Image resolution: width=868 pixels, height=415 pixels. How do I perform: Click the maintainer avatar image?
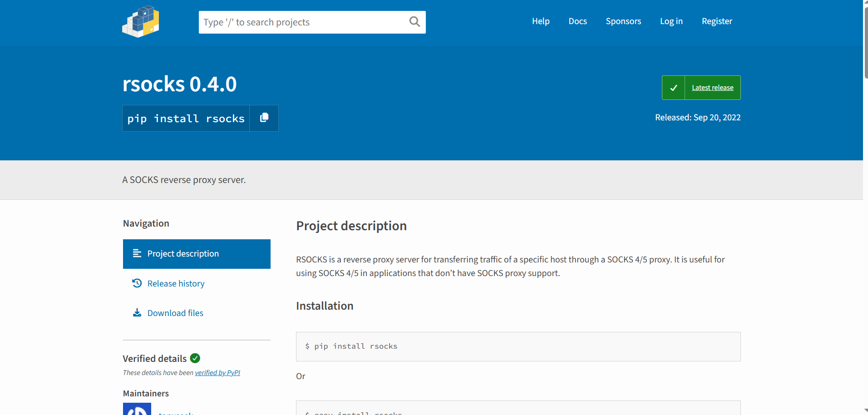point(137,409)
